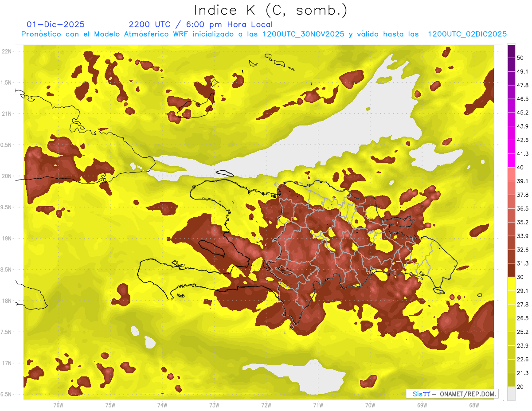The height and width of the screenshot is (411, 532).
Task: Click legend value '33.9'
Action: (x=522, y=236)
